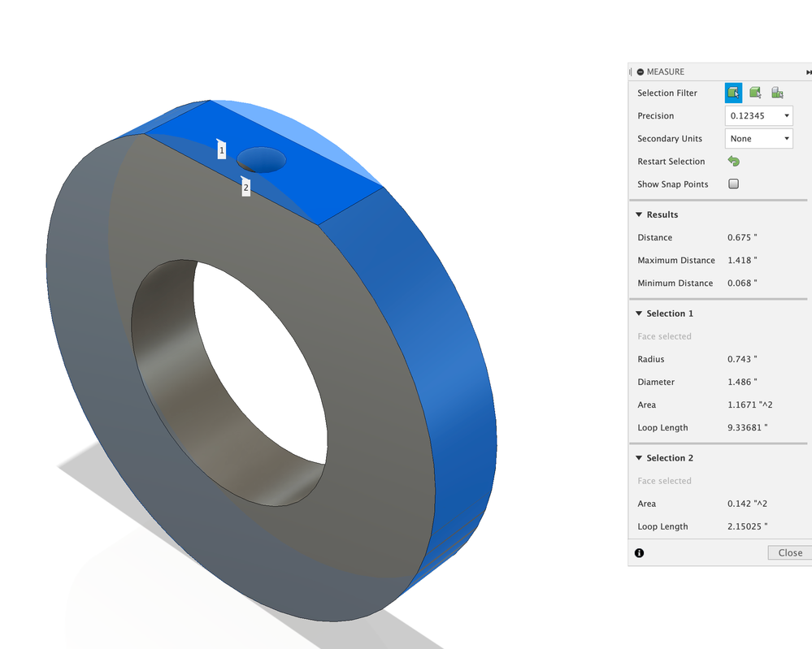Viewport: 812px width, 649px height.
Task: Click selection marker 2 on the model
Action: (245, 186)
